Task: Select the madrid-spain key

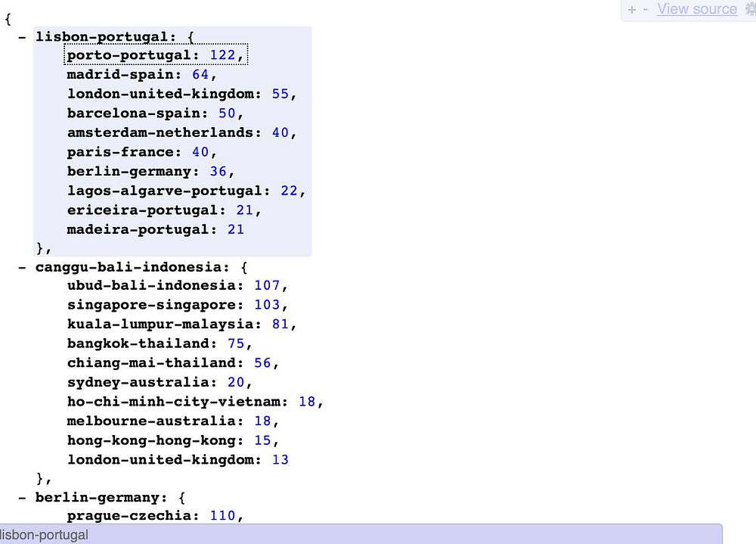Action: 120,75
